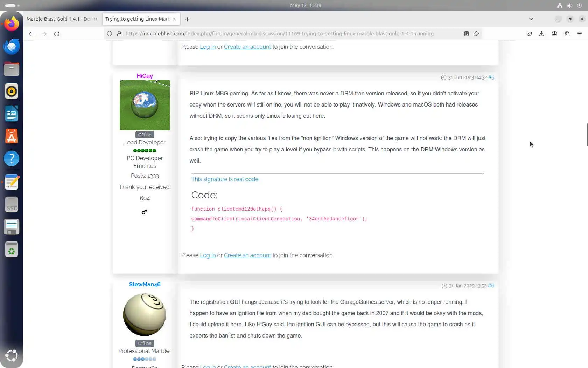
Task: Click the Offline badge under HiGuy
Action: pos(145,135)
